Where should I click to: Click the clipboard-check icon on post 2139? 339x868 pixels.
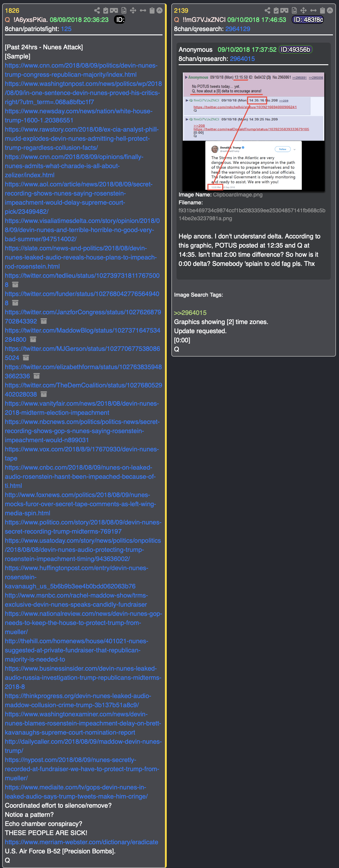pyautogui.click(x=276, y=10)
